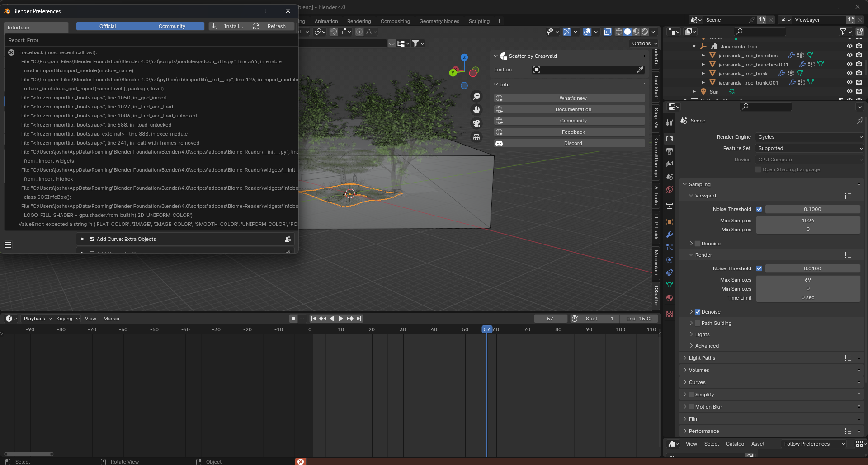Image resolution: width=868 pixels, height=465 pixels.
Task: Open the Particles properties tab
Action: [670, 247]
